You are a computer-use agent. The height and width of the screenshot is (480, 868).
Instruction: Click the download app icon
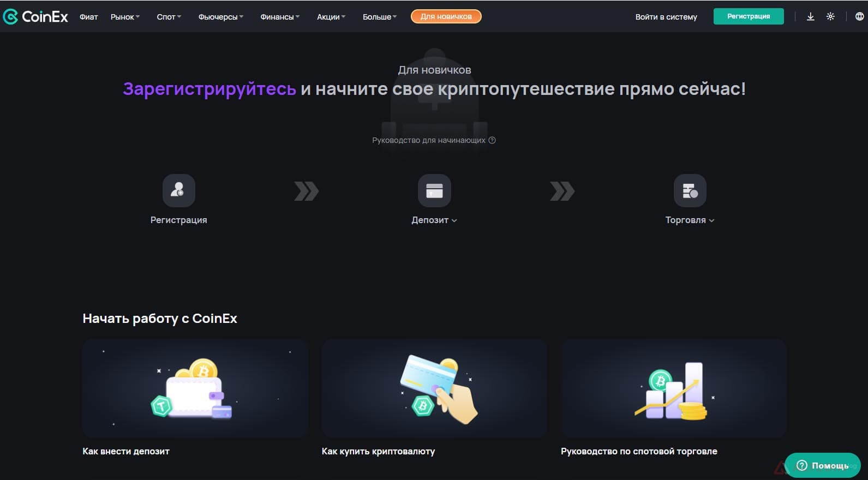click(x=811, y=16)
